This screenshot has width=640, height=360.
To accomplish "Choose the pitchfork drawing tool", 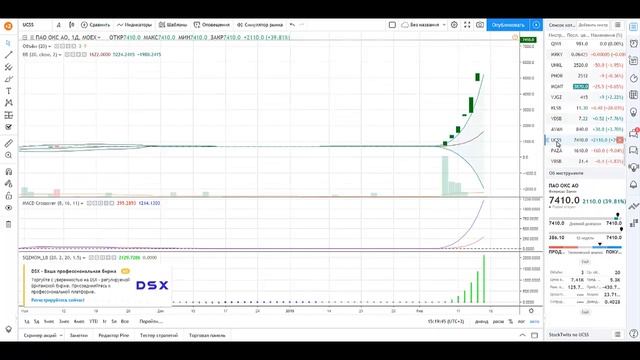I will (8, 67).
